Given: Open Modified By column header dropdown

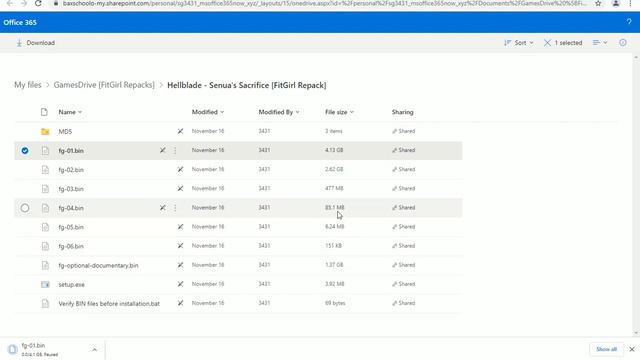Looking at the screenshot, I should click(x=279, y=112).
